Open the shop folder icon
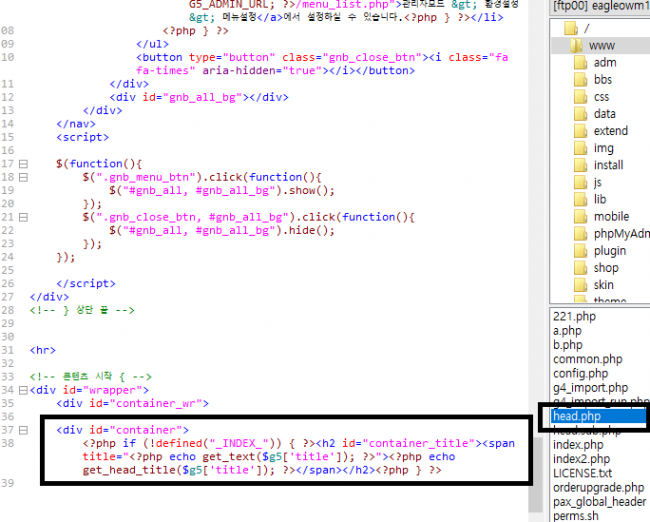 (x=580, y=268)
